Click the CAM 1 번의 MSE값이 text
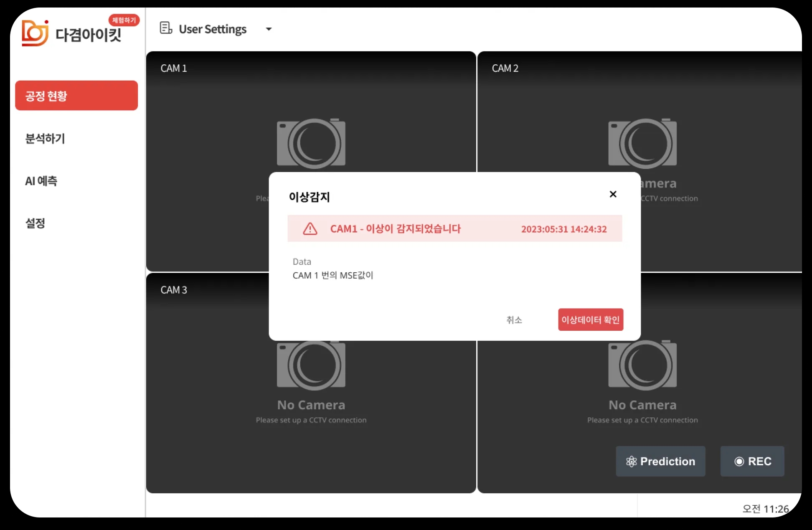Viewport: 812px width, 530px height. coord(333,275)
